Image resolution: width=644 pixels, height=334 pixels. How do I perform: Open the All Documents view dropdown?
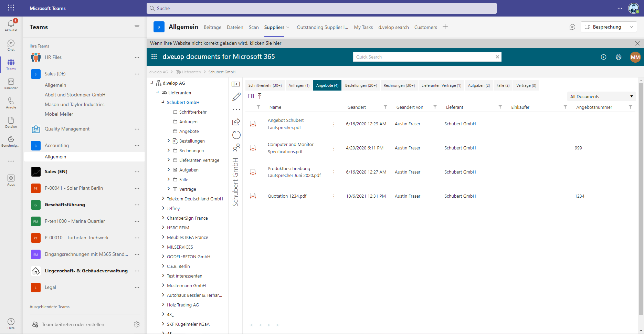(x=601, y=96)
